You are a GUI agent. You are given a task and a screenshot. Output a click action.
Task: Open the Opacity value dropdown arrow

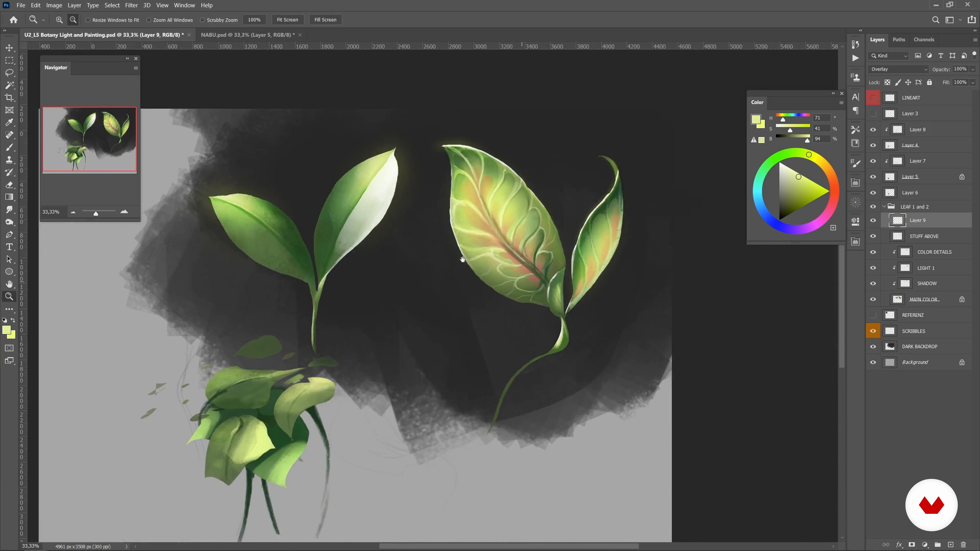[x=973, y=69]
